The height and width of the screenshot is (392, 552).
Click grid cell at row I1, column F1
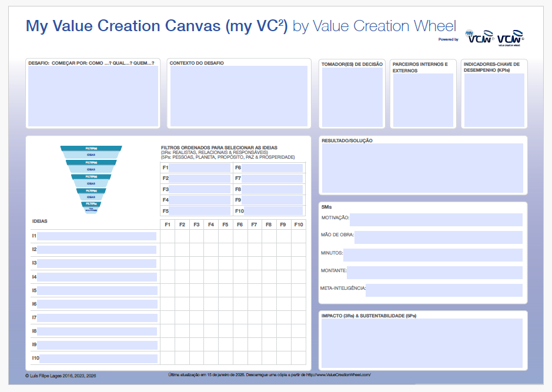(168, 236)
